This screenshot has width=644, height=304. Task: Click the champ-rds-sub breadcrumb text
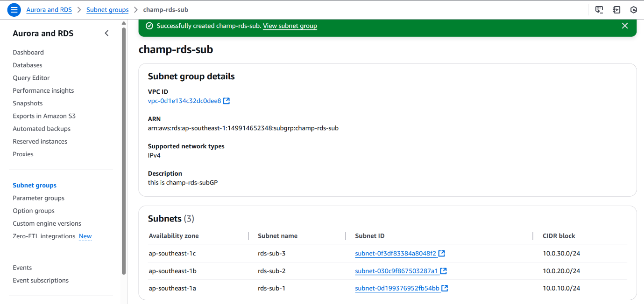pyautogui.click(x=166, y=10)
